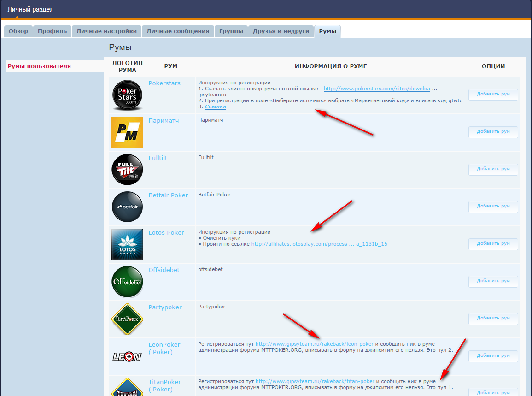Open the gipsyteam titan-poker rakeback link

315,381
